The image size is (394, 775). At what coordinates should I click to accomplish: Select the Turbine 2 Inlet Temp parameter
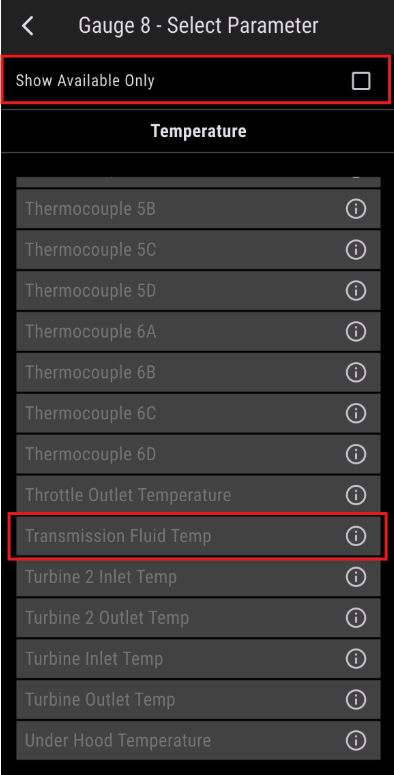click(x=198, y=577)
